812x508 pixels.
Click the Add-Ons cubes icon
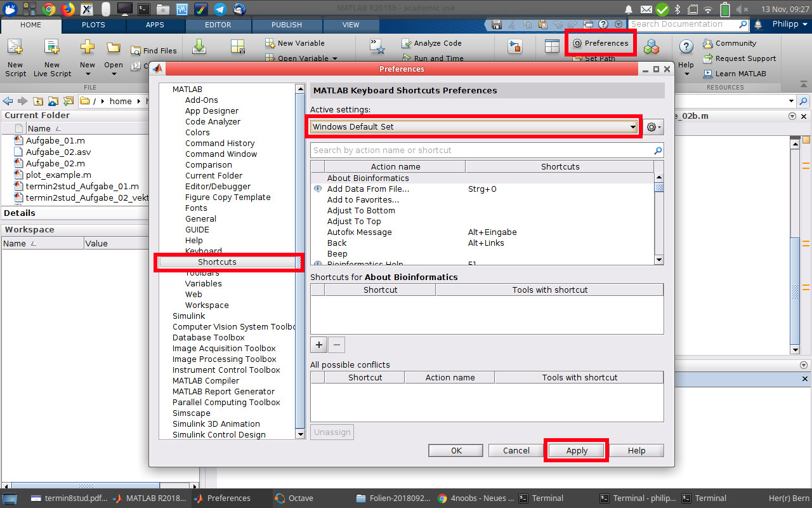pos(651,48)
